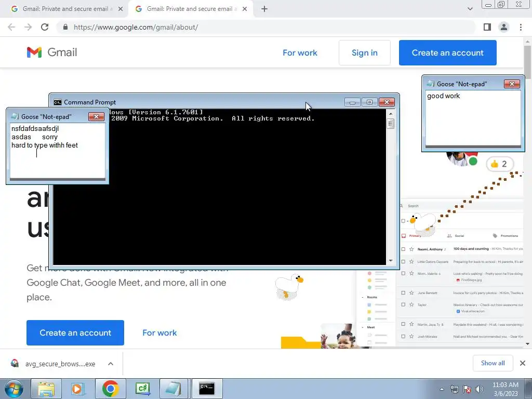Viewport: 532px width, 399px height.
Task: Click the Social inbox tab
Action: coord(456,236)
